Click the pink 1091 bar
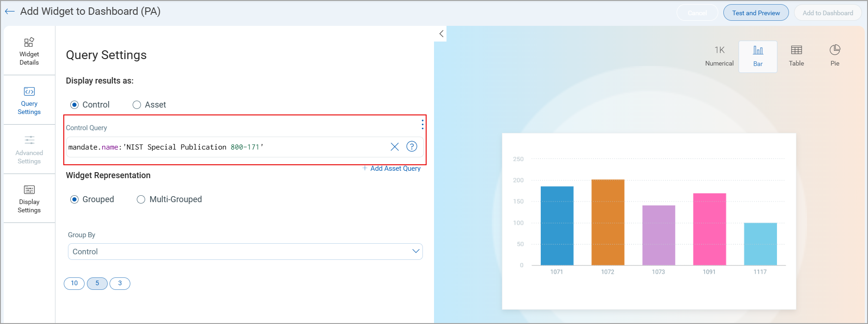 click(709, 229)
